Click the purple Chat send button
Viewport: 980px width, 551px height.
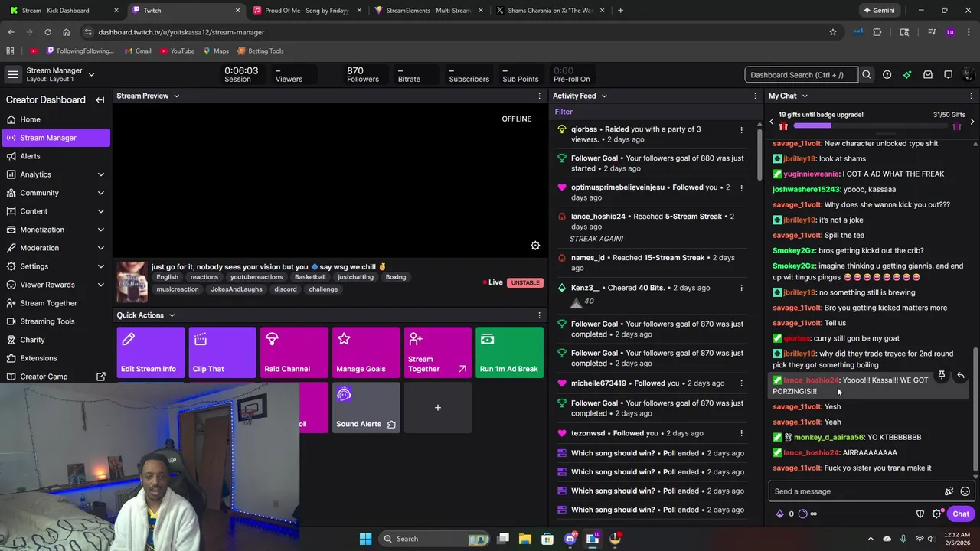pos(961,514)
